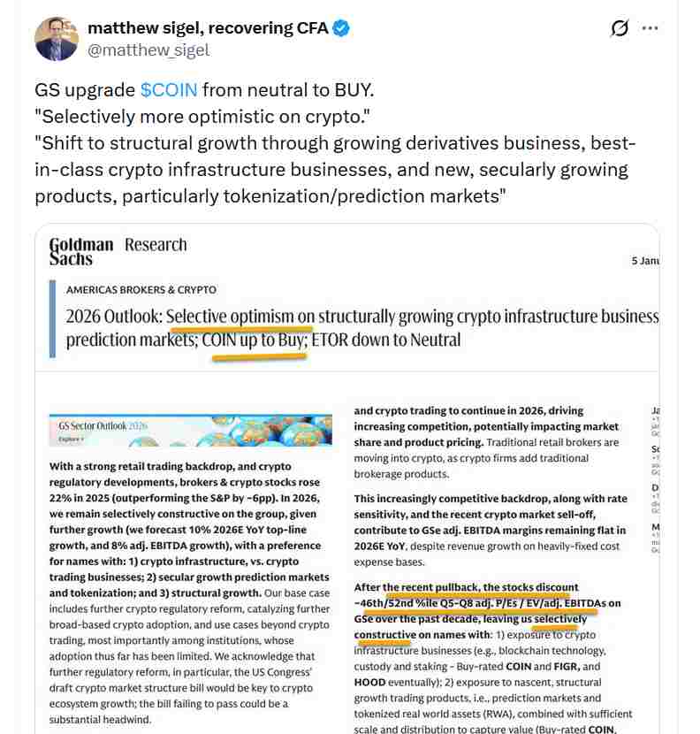Click the Goldman Sachs logo

point(80,251)
